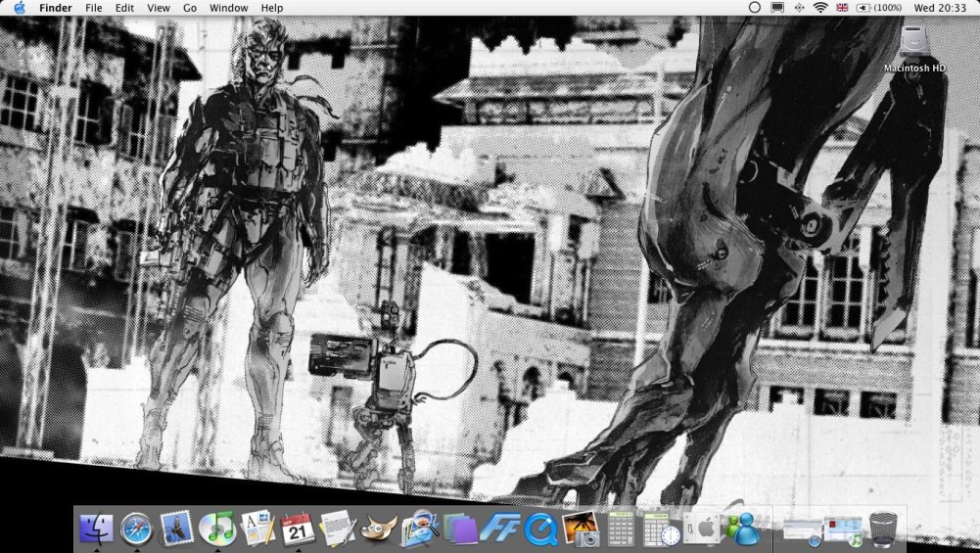
Task: Open iCal calendar showing 21
Action: [x=298, y=529]
